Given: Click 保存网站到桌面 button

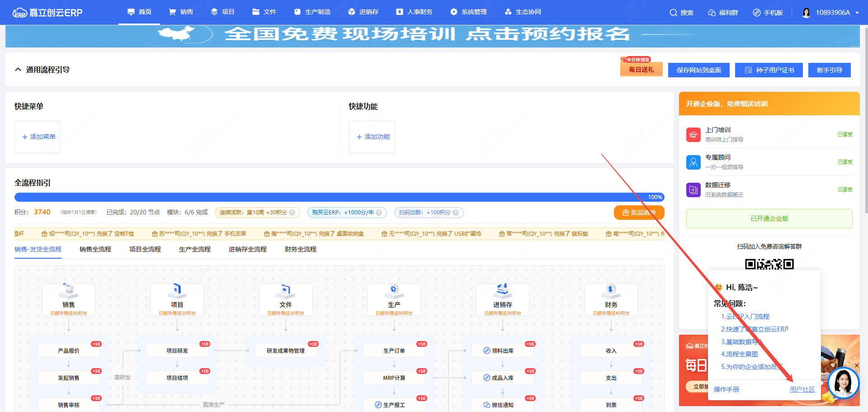Looking at the screenshot, I should [698, 70].
